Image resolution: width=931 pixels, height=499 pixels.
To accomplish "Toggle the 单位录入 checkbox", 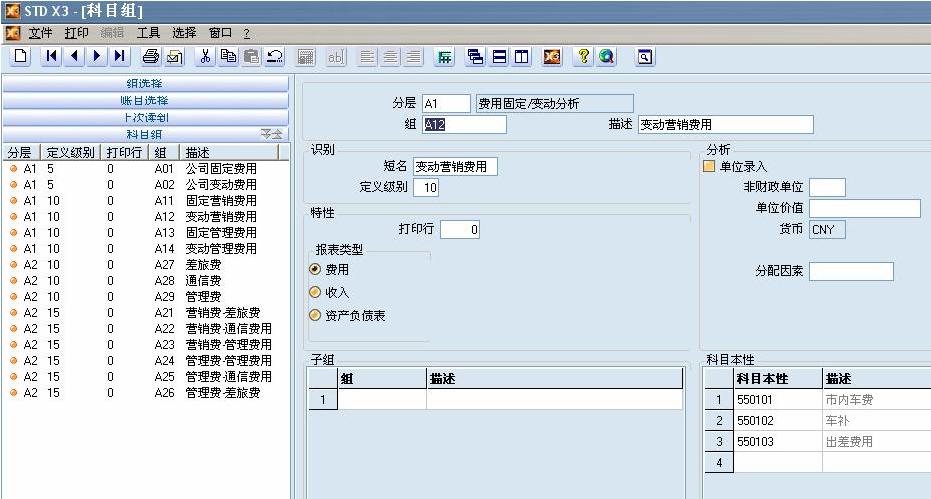I will pos(710,167).
